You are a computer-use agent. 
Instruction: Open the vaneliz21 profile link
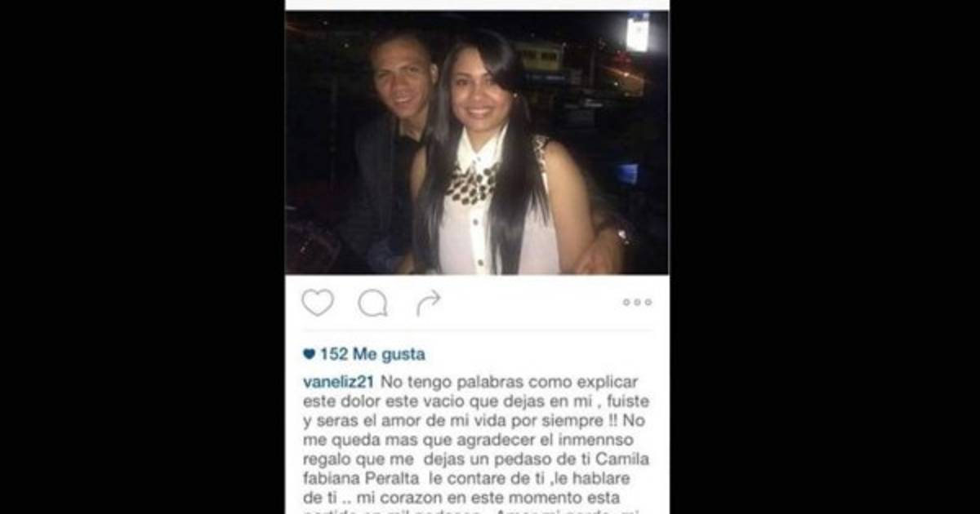pos(337,383)
